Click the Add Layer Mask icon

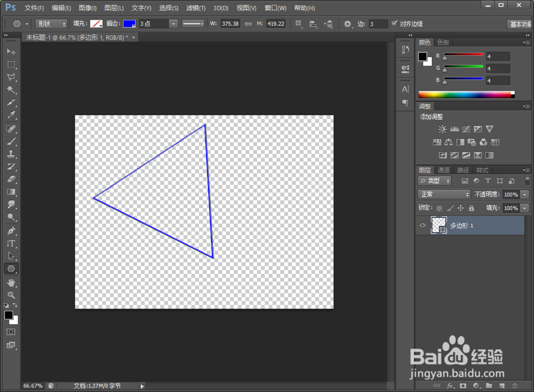(463, 386)
